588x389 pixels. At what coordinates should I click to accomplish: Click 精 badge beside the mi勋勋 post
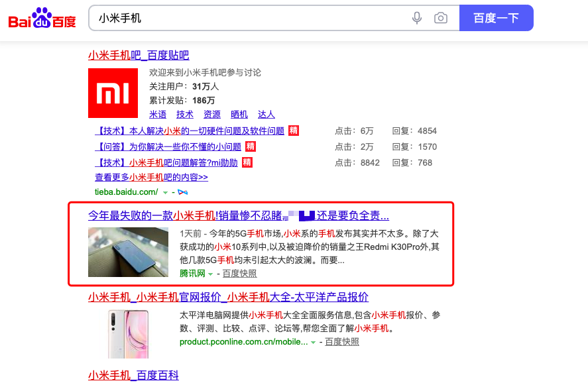point(247,162)
